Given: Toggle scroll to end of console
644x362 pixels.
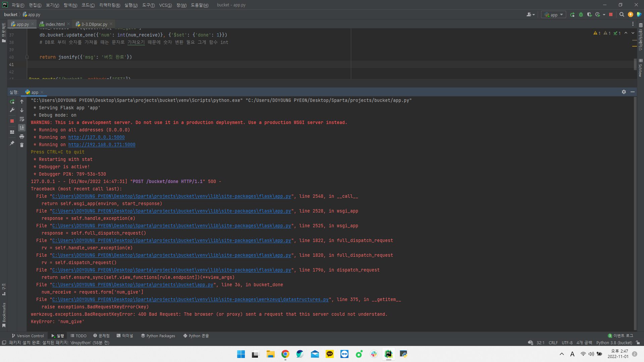Looking at the screenshot, I should tap(22, 128).
